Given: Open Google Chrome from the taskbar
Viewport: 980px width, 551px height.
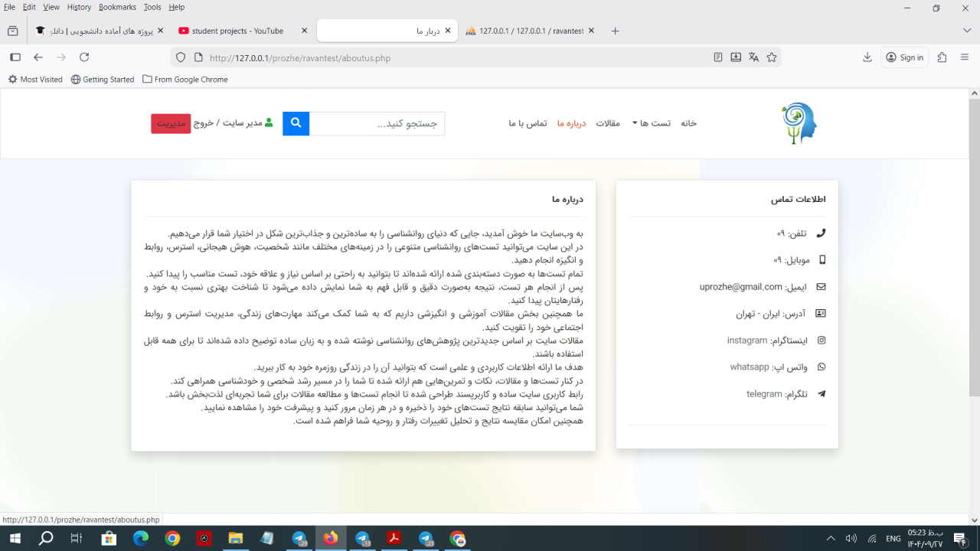Looking at the screenshot, I should pos(172,539).
